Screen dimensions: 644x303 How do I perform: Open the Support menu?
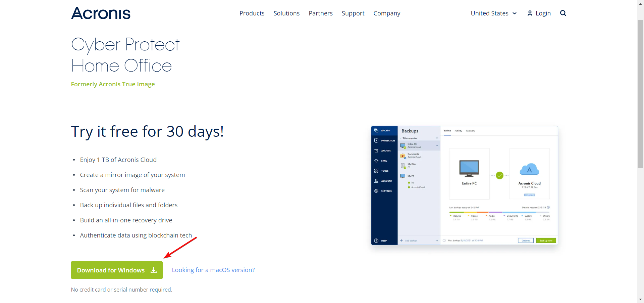pos(353,13)
